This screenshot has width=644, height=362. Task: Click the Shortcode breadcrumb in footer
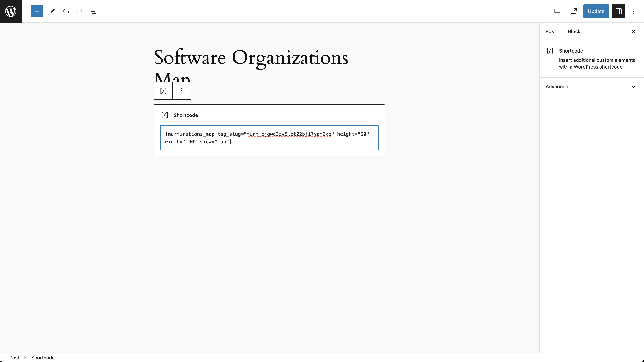[x=43, y=358]
